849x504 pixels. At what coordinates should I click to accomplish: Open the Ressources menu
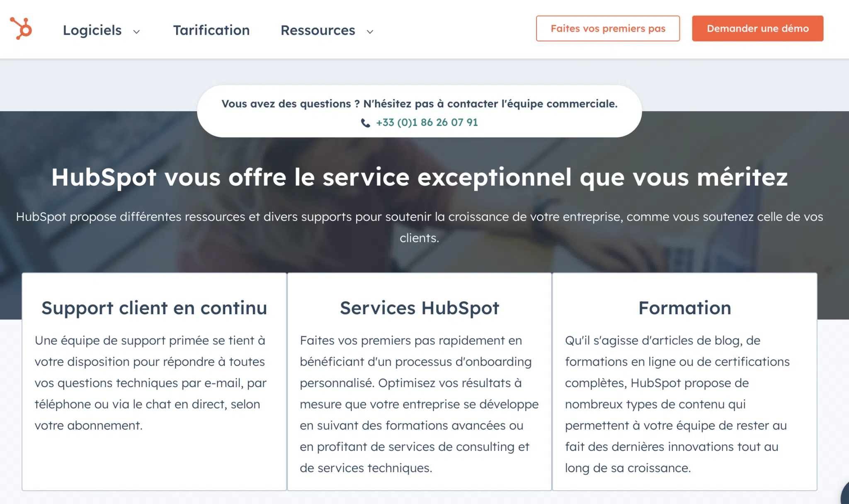click(318, 30)
